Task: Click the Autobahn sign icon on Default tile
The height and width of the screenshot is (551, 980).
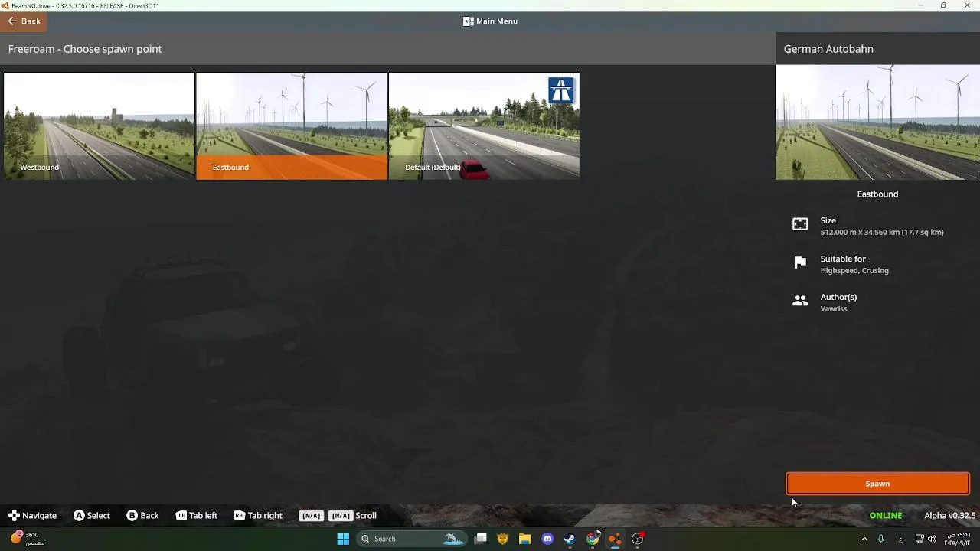Action: pyautogui.click(x=561, y=90)
